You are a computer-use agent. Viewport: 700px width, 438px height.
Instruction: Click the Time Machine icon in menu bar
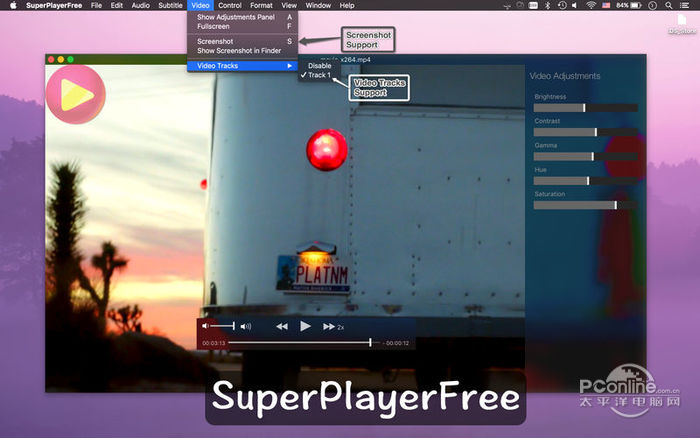[x=562, y=5]
